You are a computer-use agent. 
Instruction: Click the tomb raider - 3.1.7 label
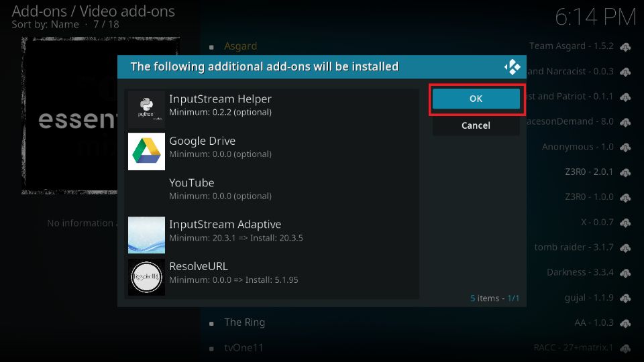574,247
